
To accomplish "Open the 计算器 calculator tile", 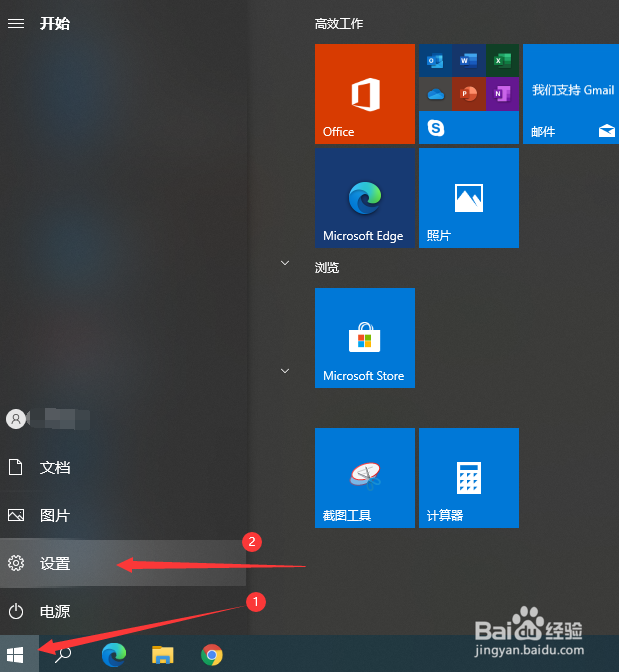I will click(469, 478).
